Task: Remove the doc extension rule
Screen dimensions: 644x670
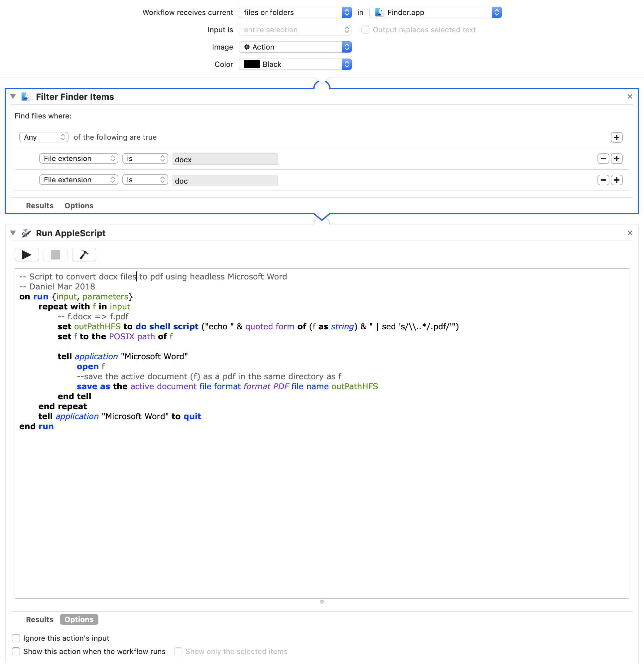Action: click(x=603, y=180)
